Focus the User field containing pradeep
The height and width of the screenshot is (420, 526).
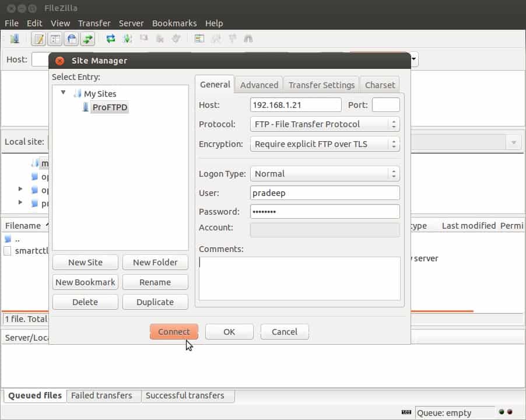[x=325, y=193]
